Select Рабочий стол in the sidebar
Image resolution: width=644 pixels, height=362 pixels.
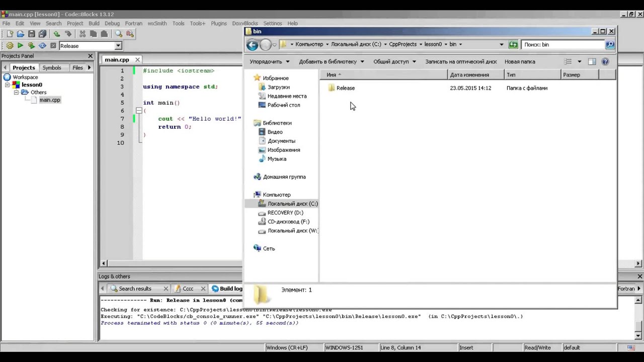pyautogui.click(x=284, y=105)
